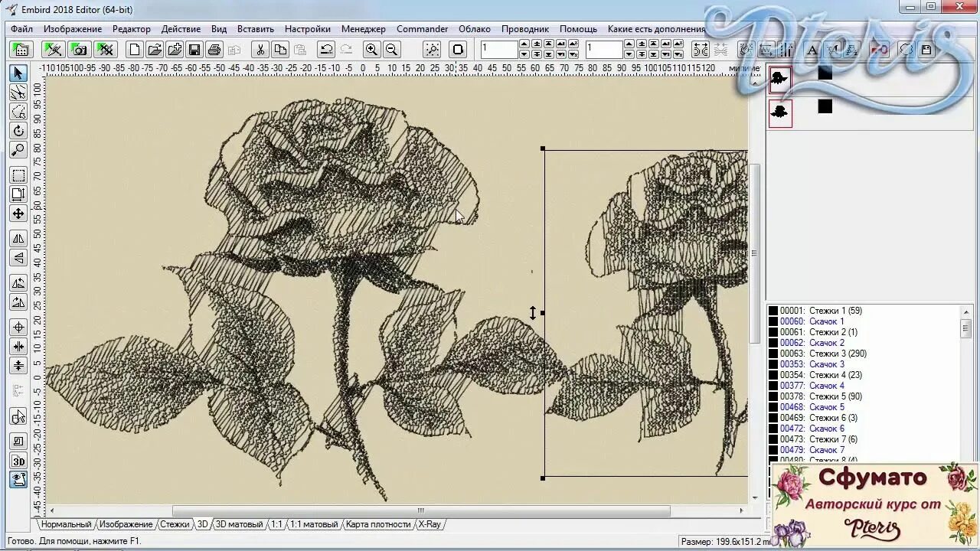Viewport: 980px width, 551px height.
Task: Select list row 'Скачок 3'
Action: coord(864,364)
